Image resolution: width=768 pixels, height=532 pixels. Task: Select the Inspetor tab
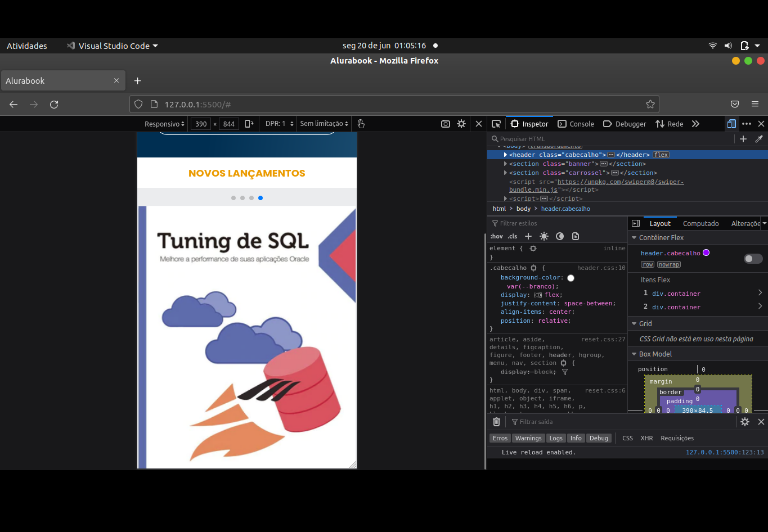(529, 124)
